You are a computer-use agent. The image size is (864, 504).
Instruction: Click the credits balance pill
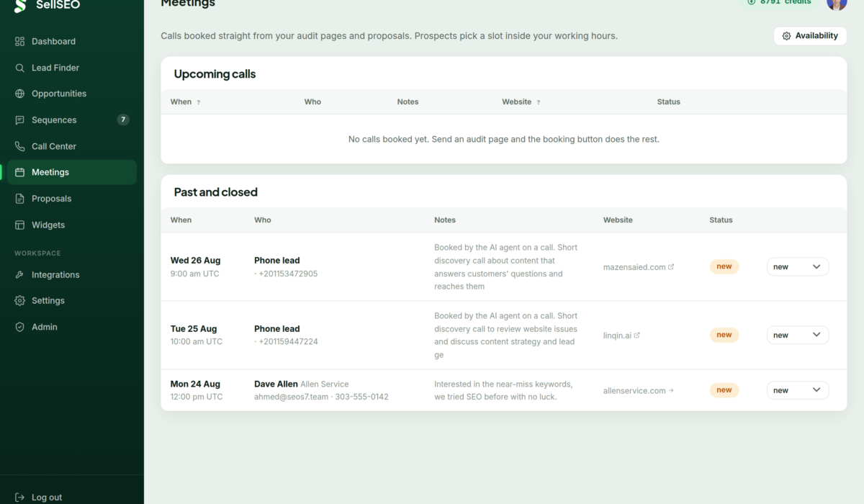click(x=778, y=3)
